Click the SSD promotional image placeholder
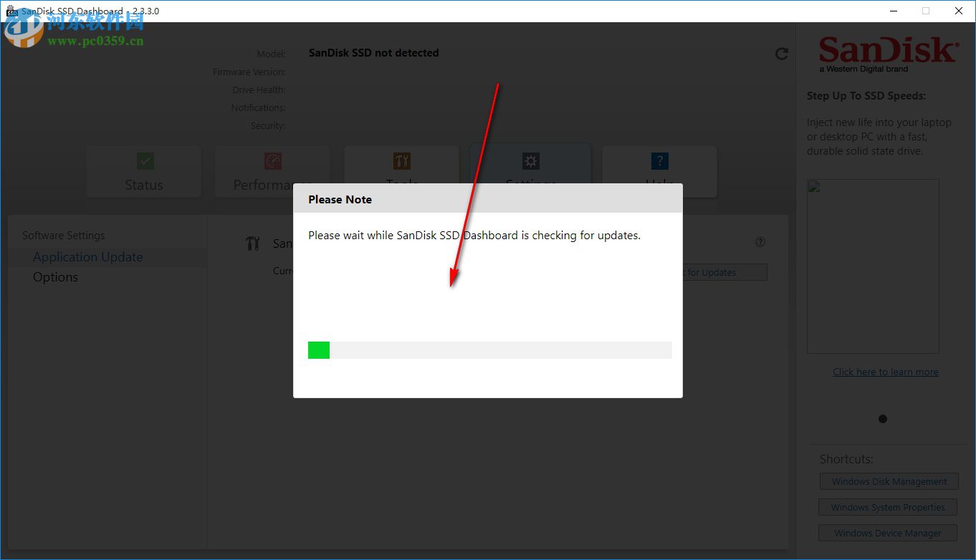 (x=873, y=266)
